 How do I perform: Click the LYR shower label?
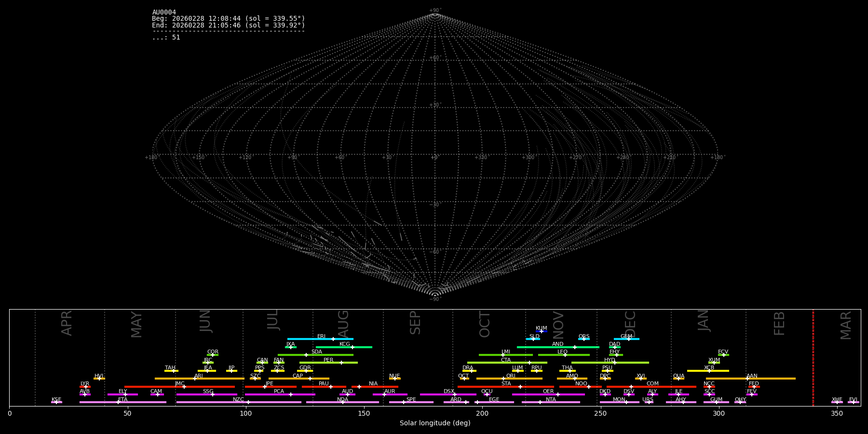pyautogui.click(x=85, y=384)
